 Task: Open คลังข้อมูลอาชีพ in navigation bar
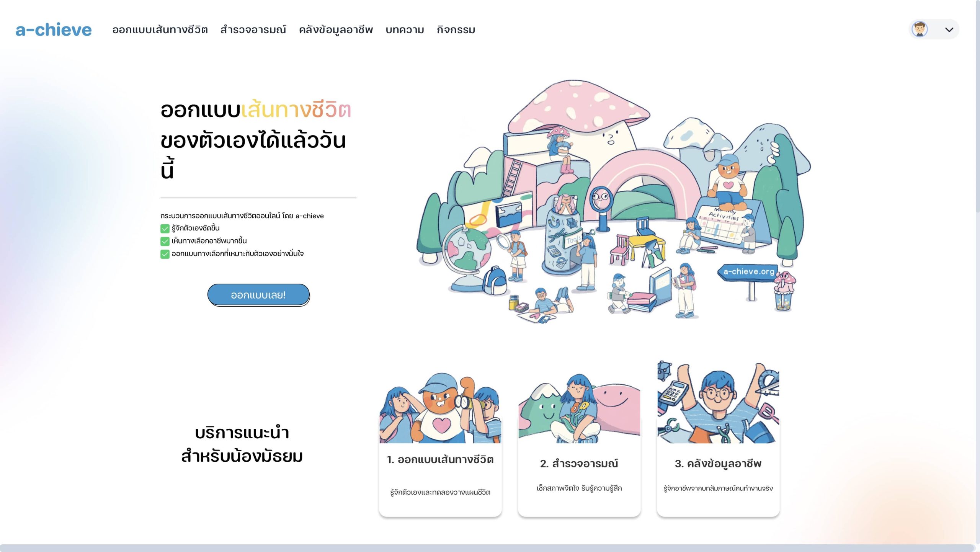(x=336, y=30)
